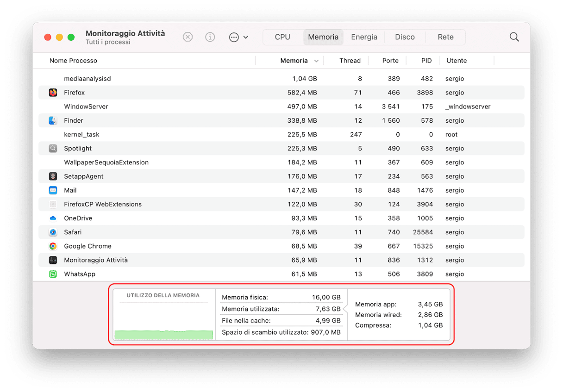Click the stop process (X) toolbar icon
The height and width of the screenshot is (392, 563).
[188, 37]
